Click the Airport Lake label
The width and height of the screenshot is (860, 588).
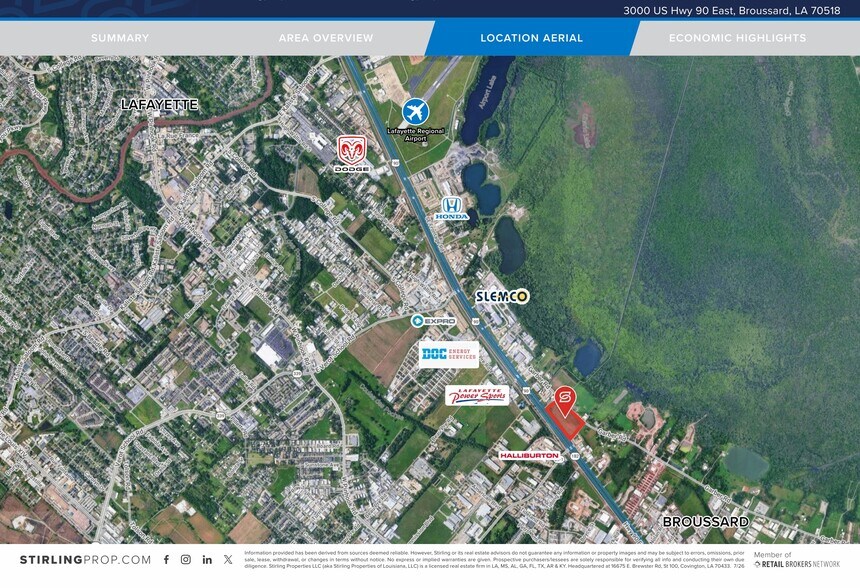pos(489,92)
